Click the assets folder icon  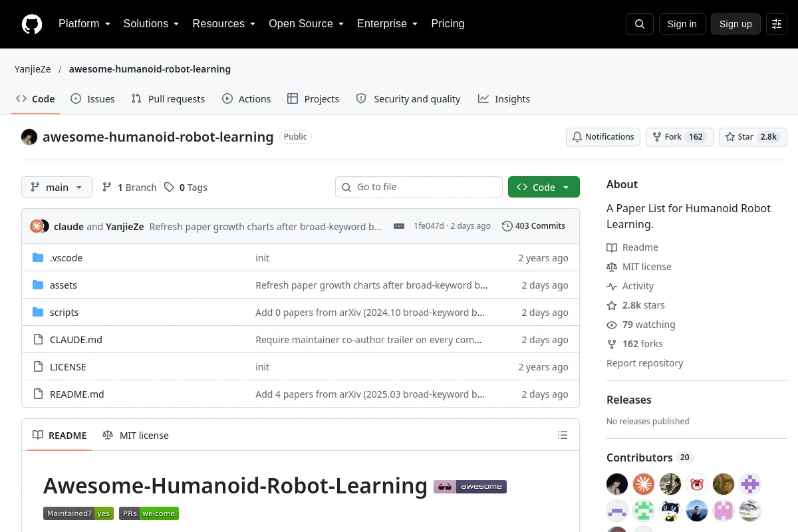tap(38, 285)
